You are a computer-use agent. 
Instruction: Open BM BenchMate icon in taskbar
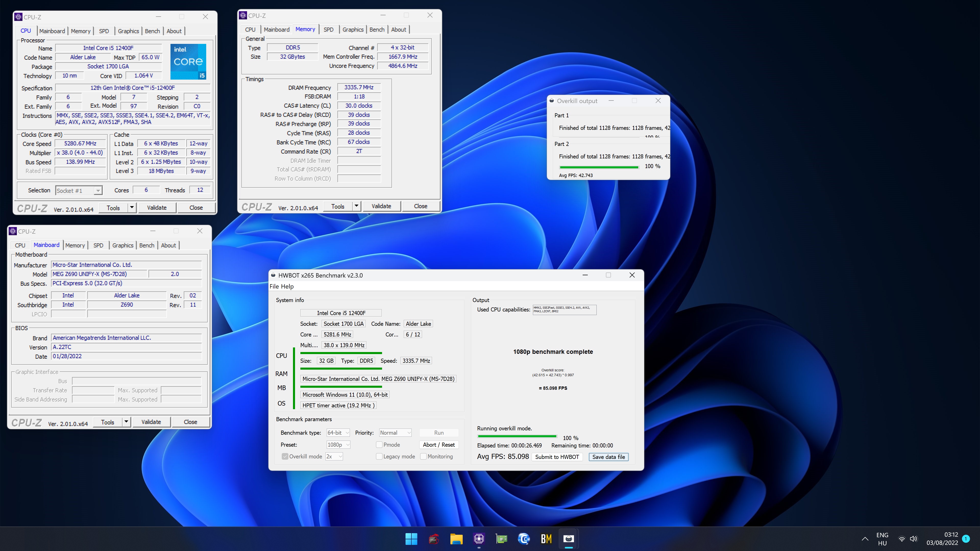(546, 539)
